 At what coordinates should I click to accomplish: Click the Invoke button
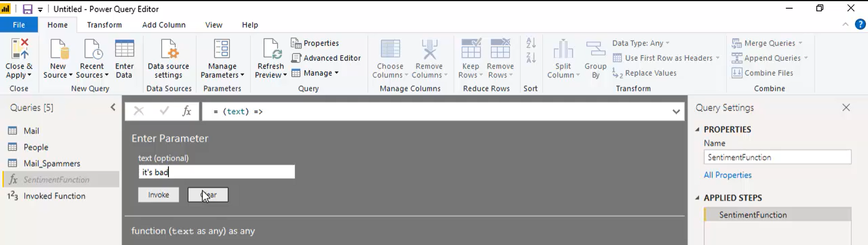tap(159, 194)
